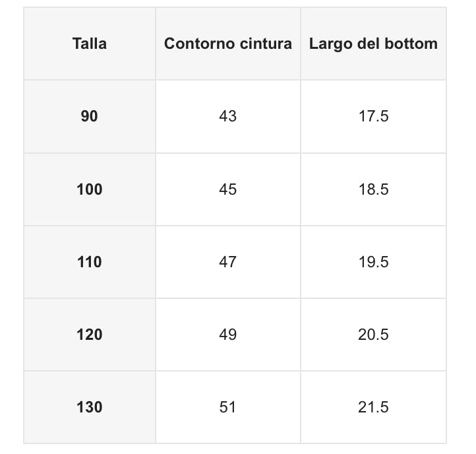The image size is (476, 454).
Task: Select waist value 49 cell
Action: click(227, 335)
